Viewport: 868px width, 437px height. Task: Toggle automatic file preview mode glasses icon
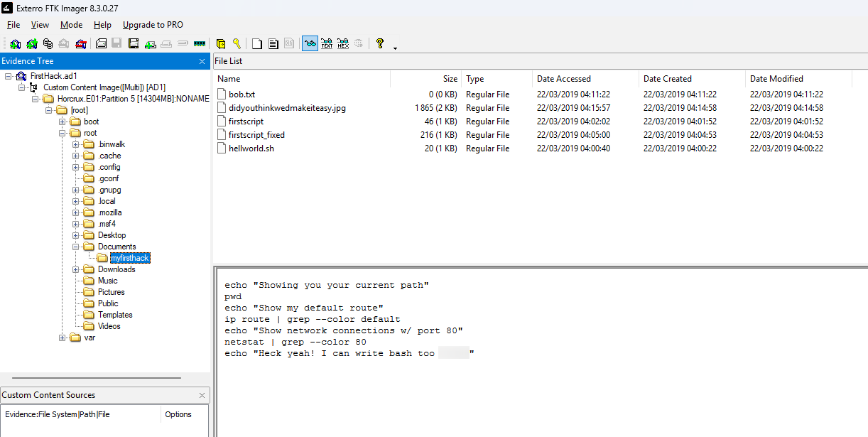coord(310,43)
